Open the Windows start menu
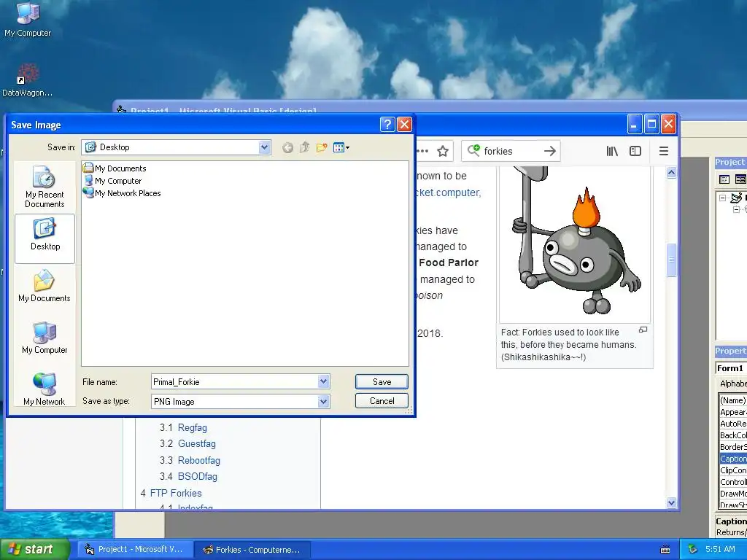Screen dimensions: 747x560 34,550
